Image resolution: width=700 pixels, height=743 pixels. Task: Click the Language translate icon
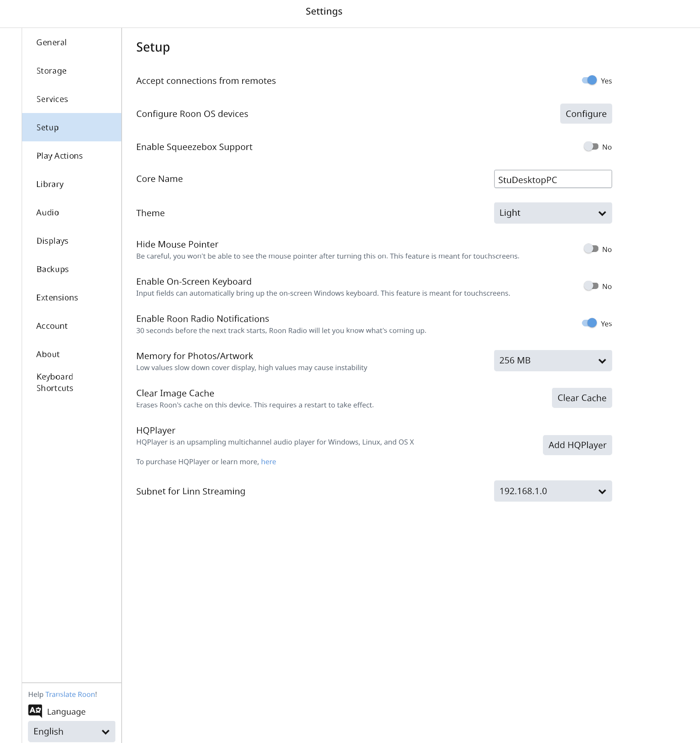click(x=35, y=711)
